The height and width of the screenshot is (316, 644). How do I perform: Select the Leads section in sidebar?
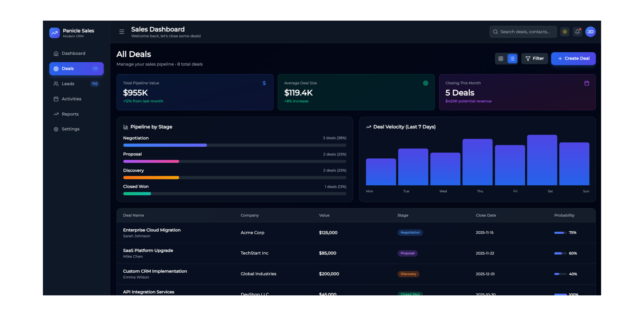(68, 84)
